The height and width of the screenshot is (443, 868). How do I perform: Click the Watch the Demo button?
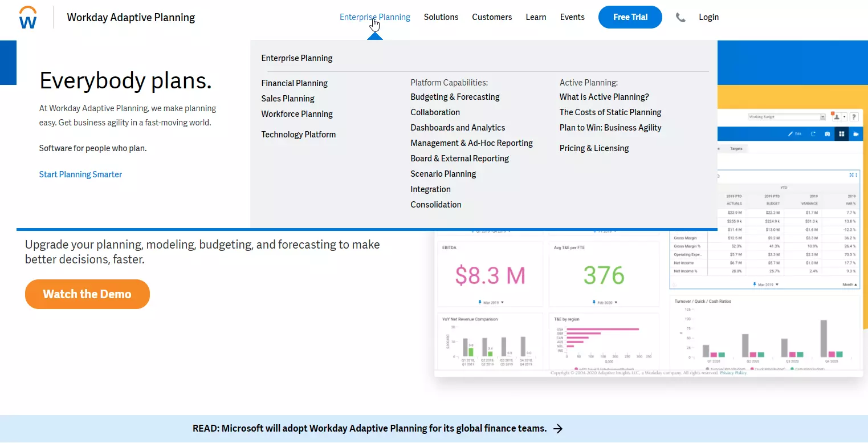click(87, 294)
